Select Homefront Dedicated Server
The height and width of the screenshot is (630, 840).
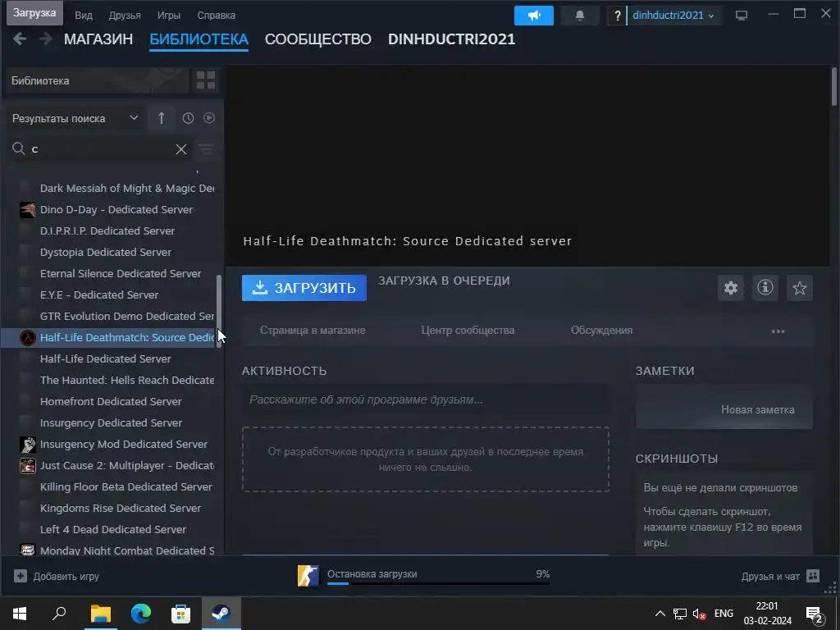[x=112, y=401]
